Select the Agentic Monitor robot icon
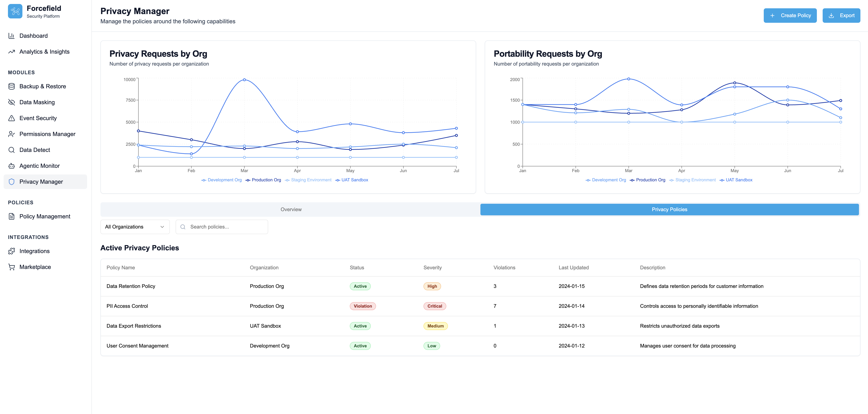868x414 pixels. point(11,166)
